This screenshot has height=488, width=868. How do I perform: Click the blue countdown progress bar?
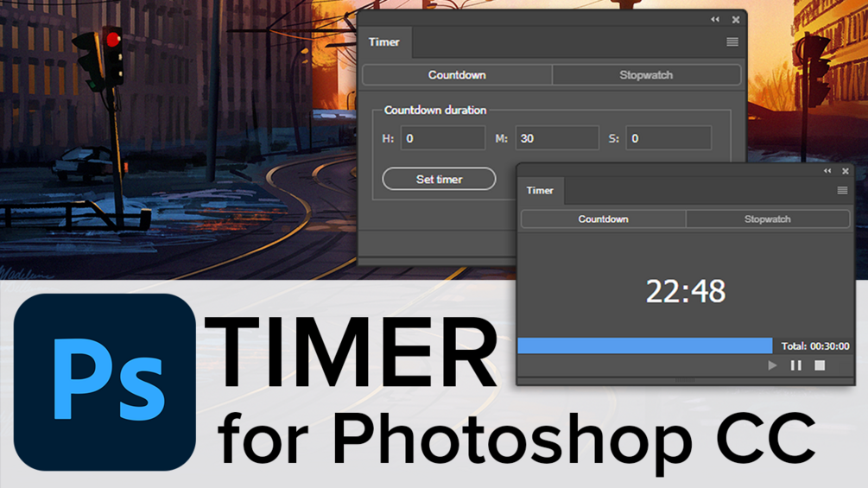point(645,345)
